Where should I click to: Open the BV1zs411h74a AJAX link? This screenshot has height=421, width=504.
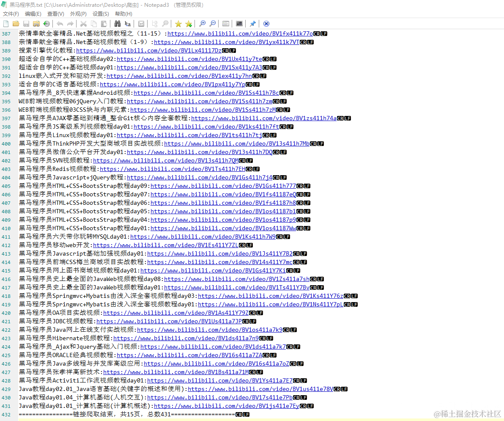(264, 118)
